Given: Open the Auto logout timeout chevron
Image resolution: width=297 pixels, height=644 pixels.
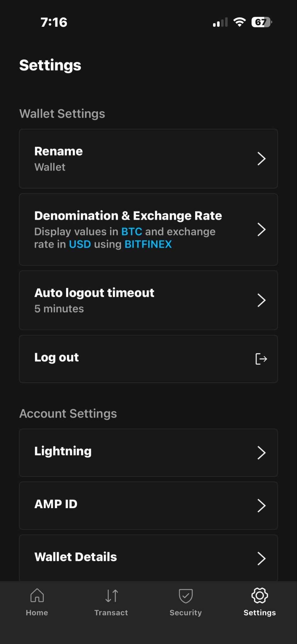Looking at the screenshot, I should pyautogui.click(x=261, y=300).
